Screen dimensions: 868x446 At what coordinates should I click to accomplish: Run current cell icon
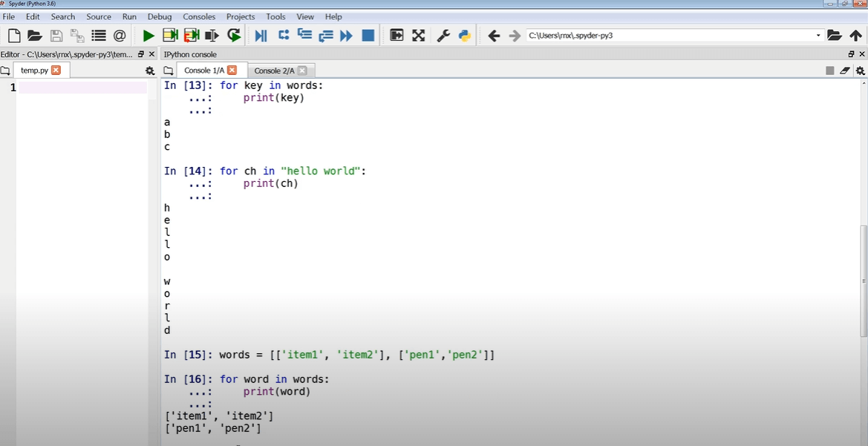170,36
